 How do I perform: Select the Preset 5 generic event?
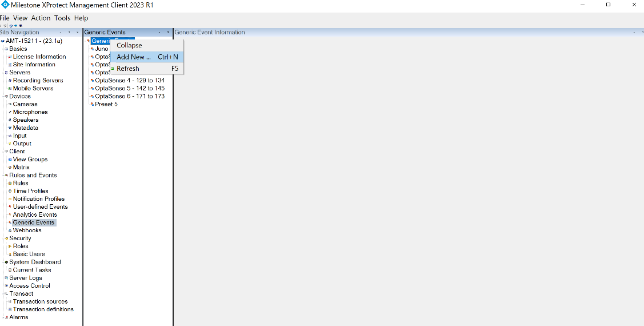[106, 104]
